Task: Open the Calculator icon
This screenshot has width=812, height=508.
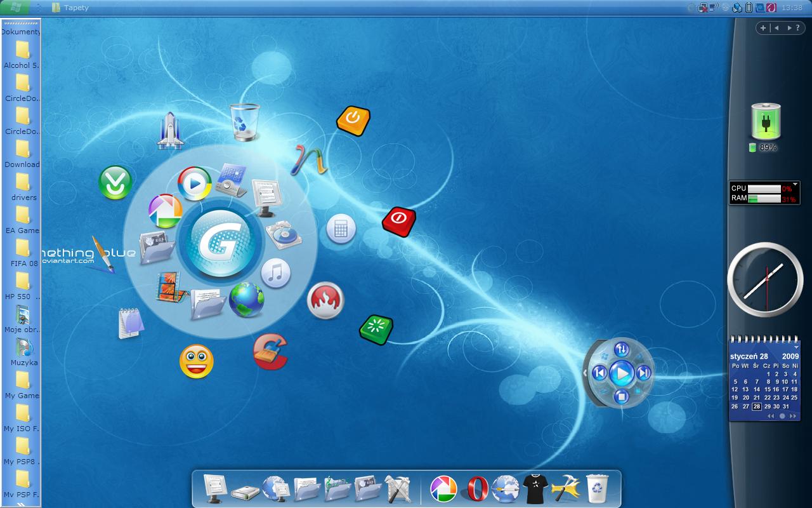Action: tap(341, 229)
